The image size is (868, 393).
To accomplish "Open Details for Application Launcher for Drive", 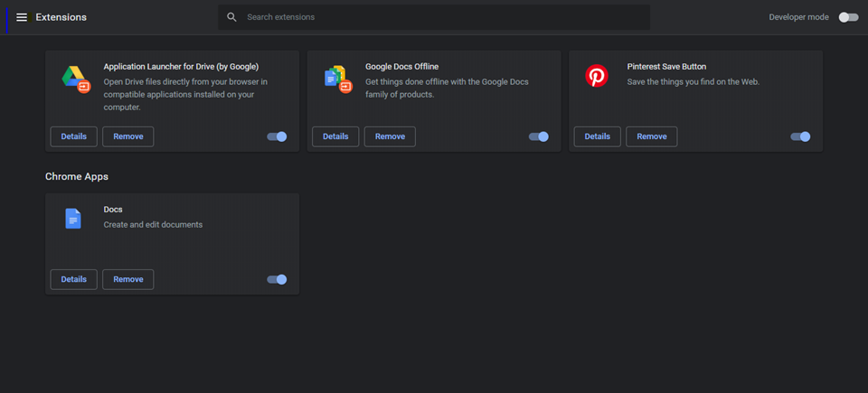I will (73, 136).
